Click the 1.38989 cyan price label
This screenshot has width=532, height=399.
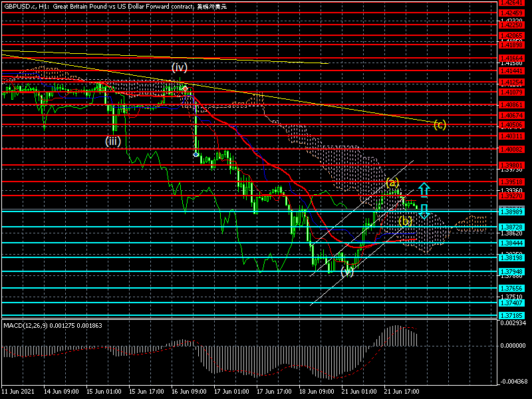click(511, 212)
